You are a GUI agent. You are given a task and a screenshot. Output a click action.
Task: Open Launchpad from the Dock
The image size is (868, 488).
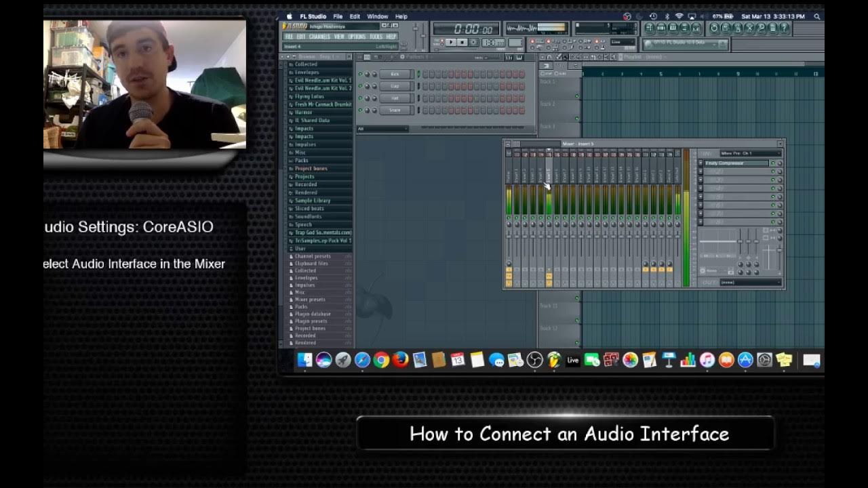(x=343, y=361)
